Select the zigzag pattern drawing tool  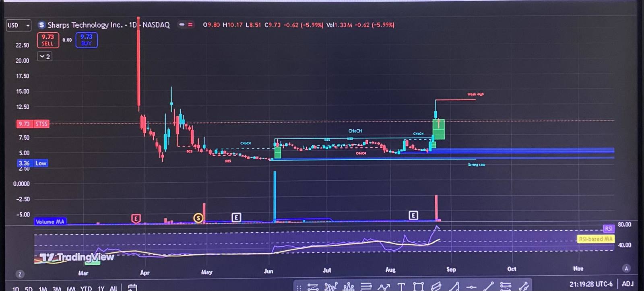331,287
